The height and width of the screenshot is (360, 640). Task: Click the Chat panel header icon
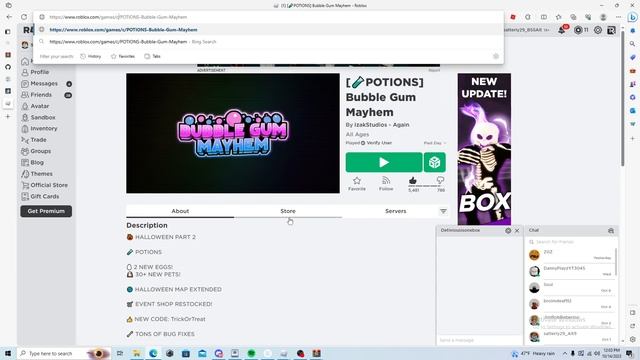(x=611, y=231)
